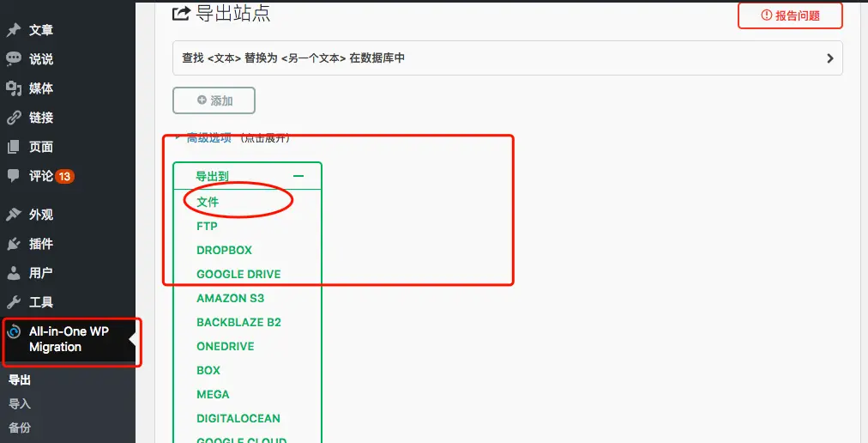
Task: Expand 高级选项 advanced options
Action: pyautogui.click(x=208, y=138)
